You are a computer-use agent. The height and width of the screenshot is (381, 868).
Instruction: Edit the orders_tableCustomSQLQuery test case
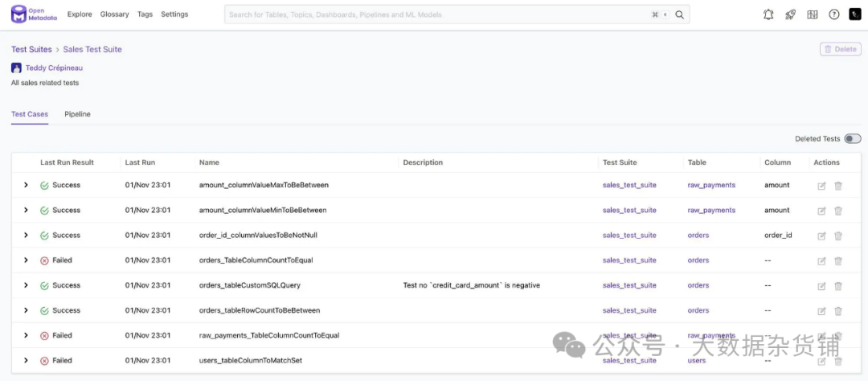pos(821,285)
